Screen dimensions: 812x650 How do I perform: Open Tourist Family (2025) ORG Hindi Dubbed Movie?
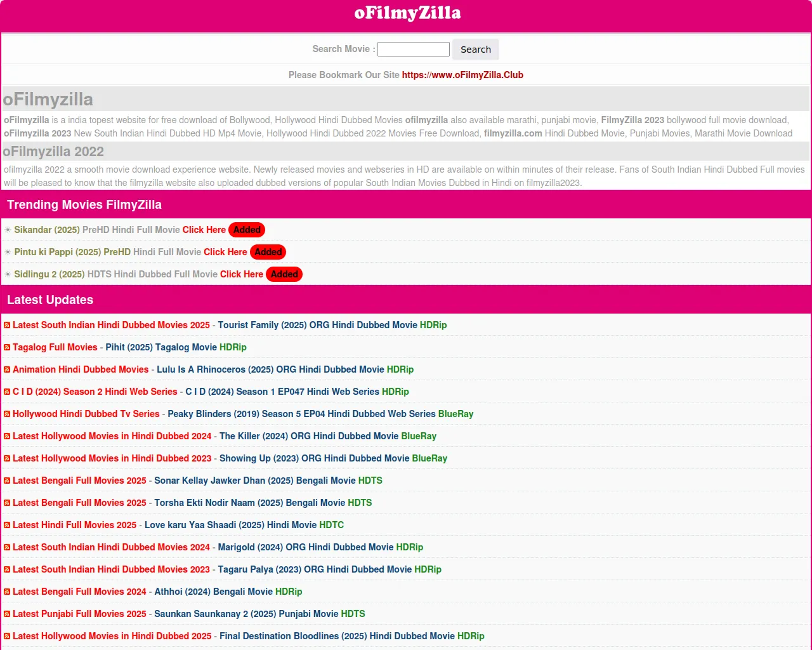332,325
